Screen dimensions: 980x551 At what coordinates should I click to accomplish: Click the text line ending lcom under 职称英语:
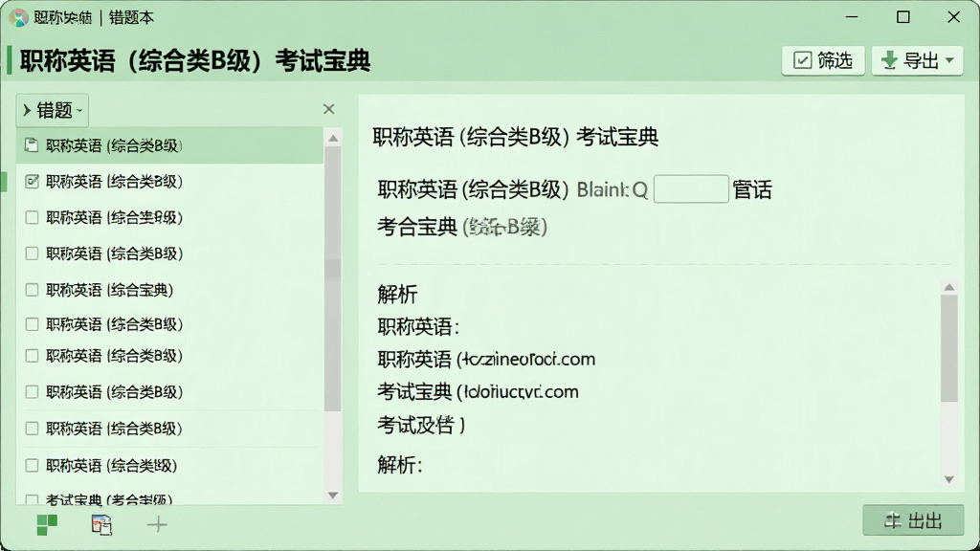tap(486, 360)
